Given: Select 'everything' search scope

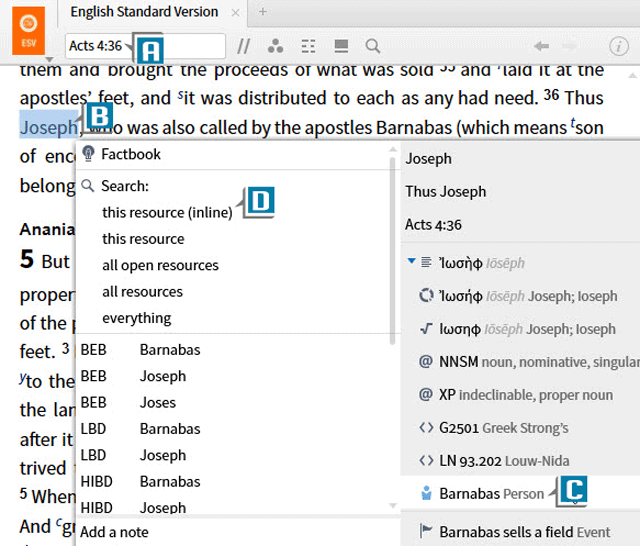Looking at the screenshot, I should 136,318.
